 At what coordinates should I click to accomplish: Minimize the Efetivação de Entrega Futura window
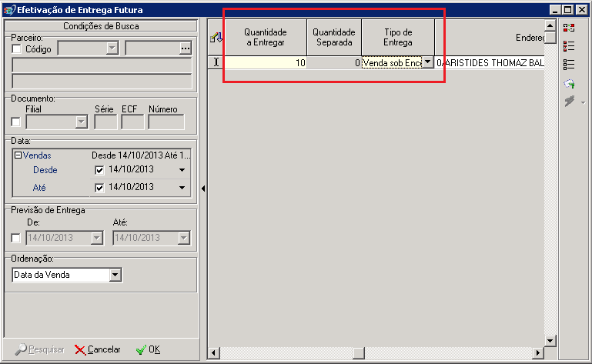[554, 10]
